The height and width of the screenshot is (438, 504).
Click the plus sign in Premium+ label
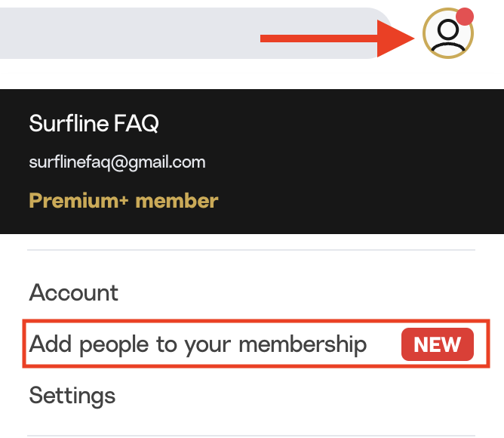tap(124, 201)
